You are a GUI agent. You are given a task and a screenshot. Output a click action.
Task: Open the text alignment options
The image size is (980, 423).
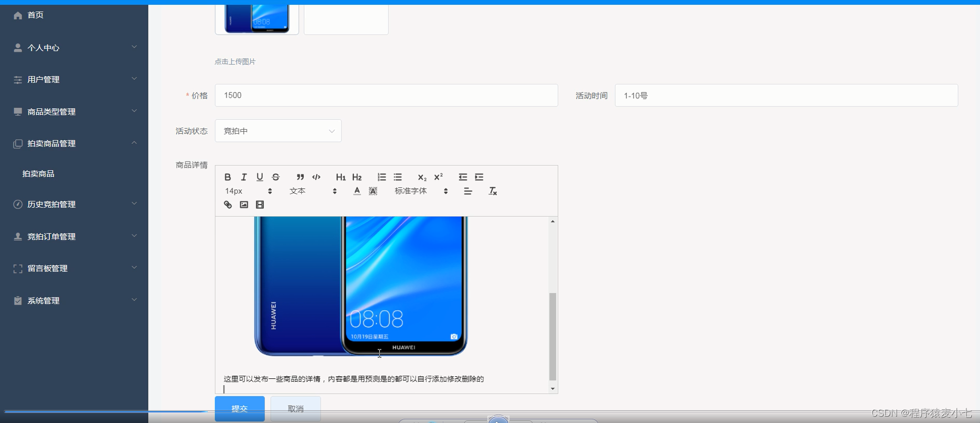point(468,191)
